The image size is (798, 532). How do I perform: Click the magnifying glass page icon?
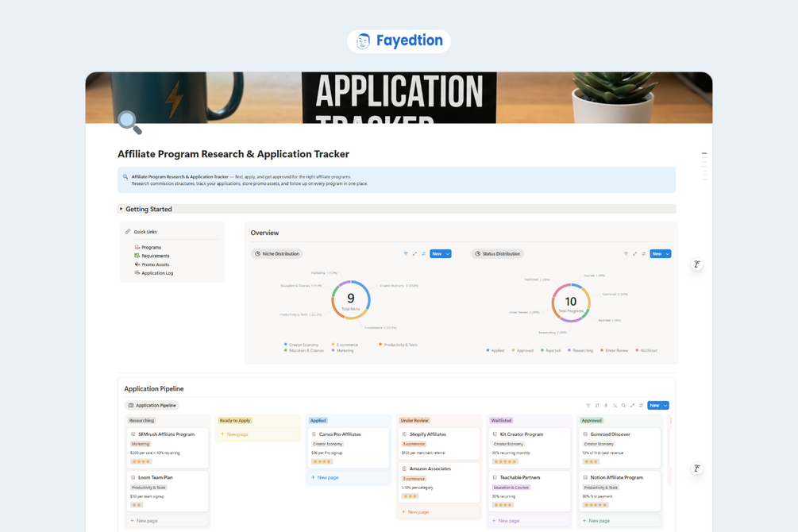(129, 123)
